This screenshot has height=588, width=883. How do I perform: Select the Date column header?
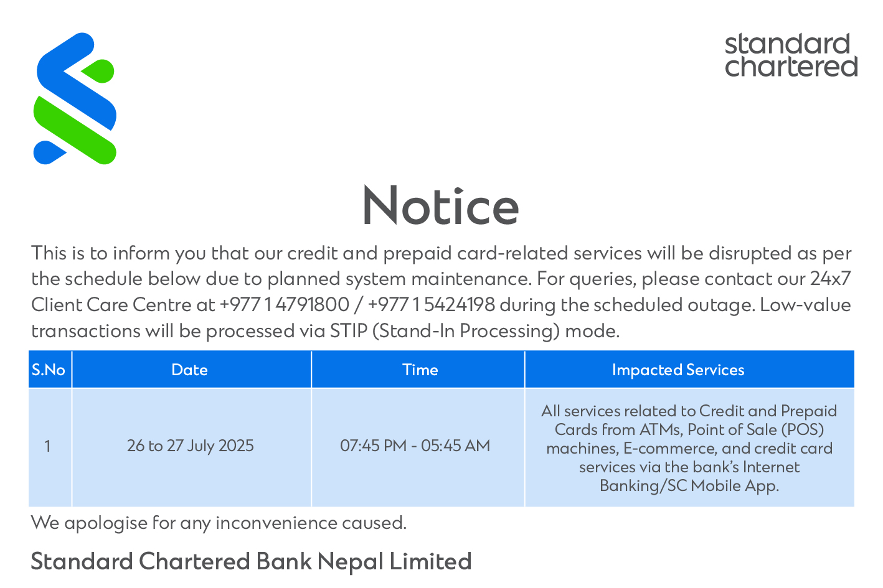(191, 370)
